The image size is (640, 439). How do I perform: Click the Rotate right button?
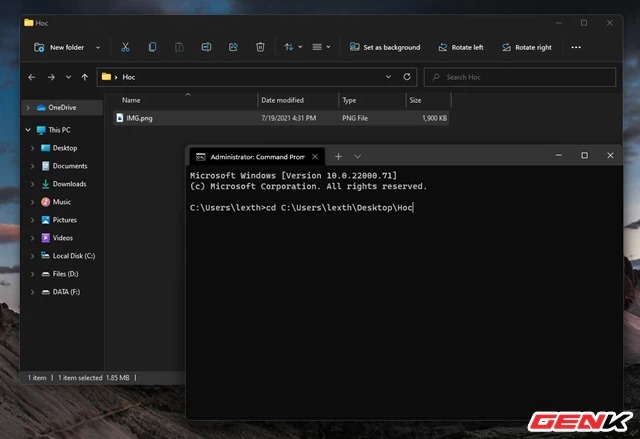526,47
